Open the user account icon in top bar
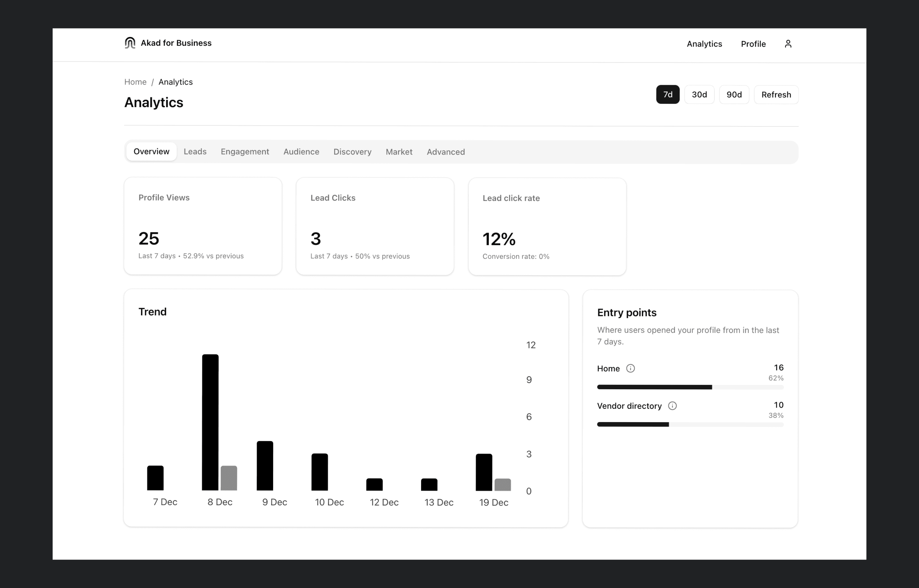This screenshot has width=919, height=588. click(x=788, y=44)
